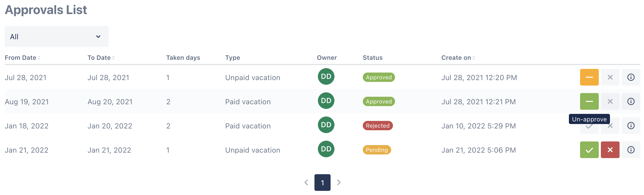
Task: Go to the next page of approvals
Action: coord(339,183)
